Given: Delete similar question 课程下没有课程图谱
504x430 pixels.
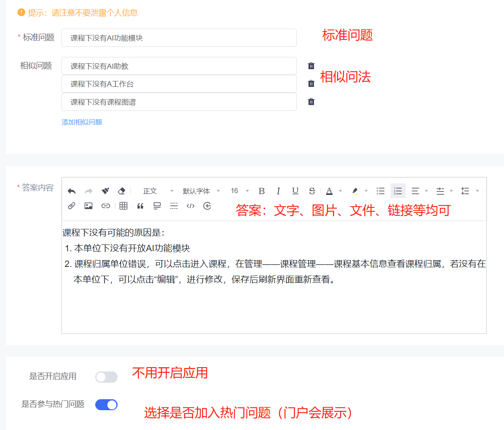Looking at the screenshot, I should coord(311,102).
